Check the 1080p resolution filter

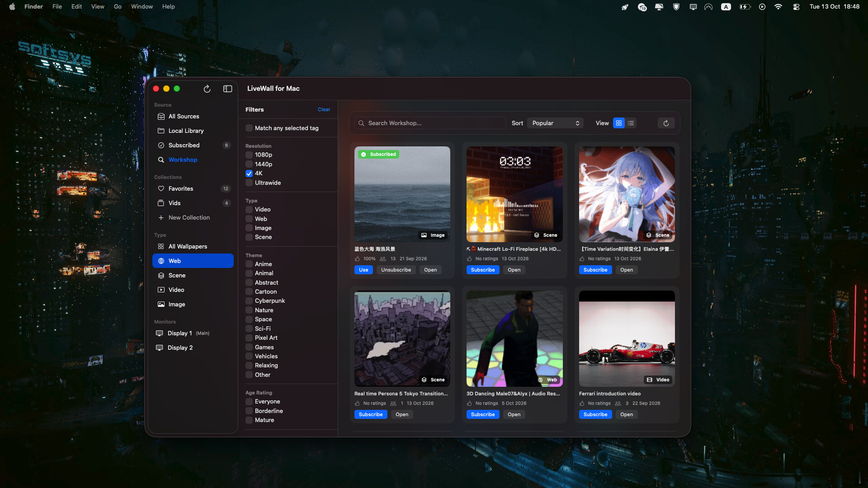tap(249, 155)
